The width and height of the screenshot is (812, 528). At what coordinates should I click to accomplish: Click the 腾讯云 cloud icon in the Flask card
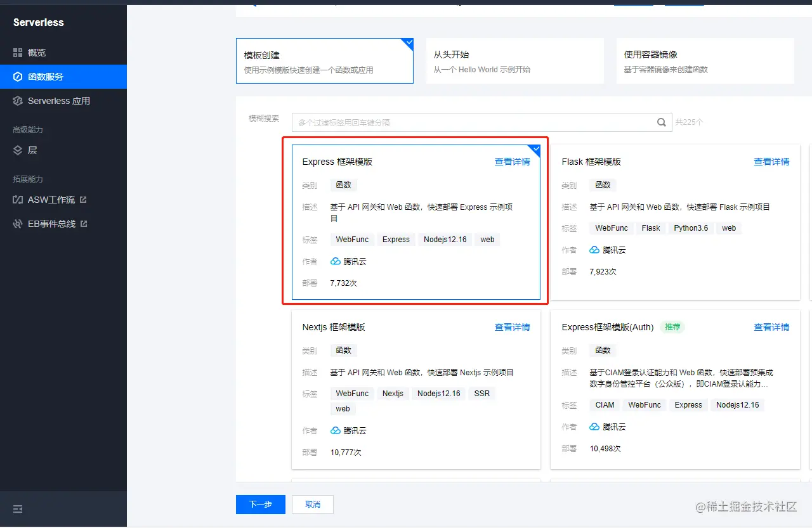(x=594, y=250)
